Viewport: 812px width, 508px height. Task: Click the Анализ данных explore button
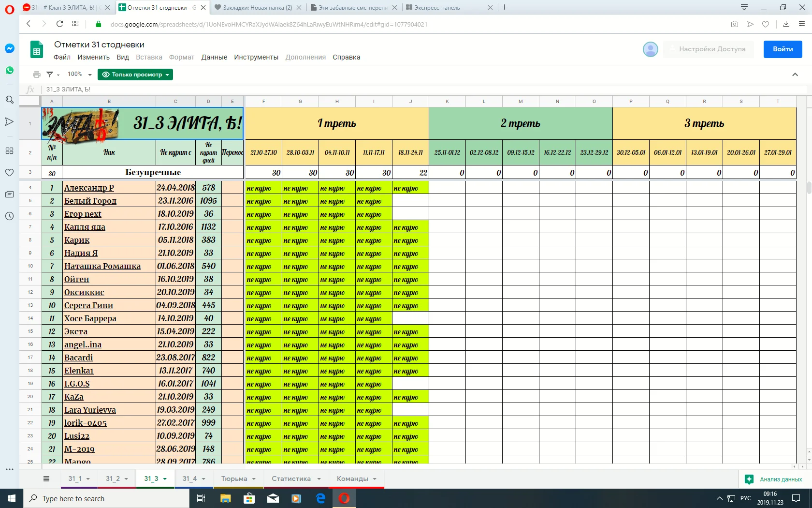pos(775,479)
